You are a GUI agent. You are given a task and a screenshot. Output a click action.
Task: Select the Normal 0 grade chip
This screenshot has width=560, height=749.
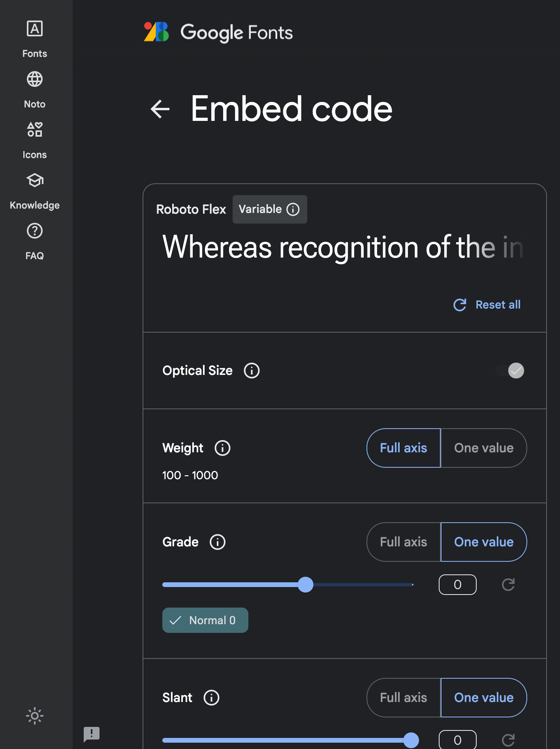coord(205,620)
